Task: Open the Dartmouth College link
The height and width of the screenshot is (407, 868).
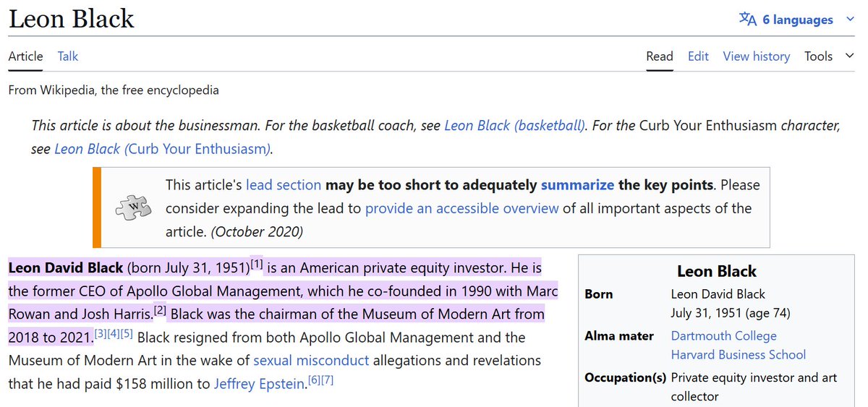Action: [x=723, y=336]
